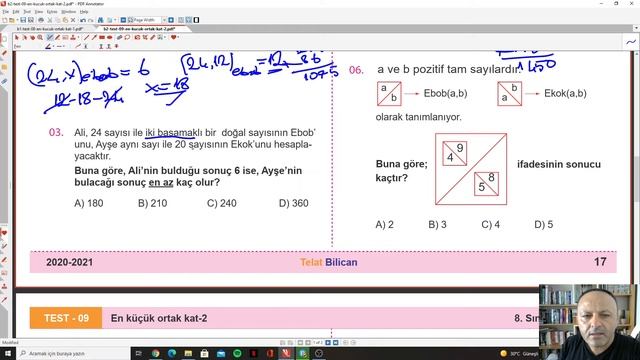
Task: Click the delete X icon in toolbar
Action: 73,20
